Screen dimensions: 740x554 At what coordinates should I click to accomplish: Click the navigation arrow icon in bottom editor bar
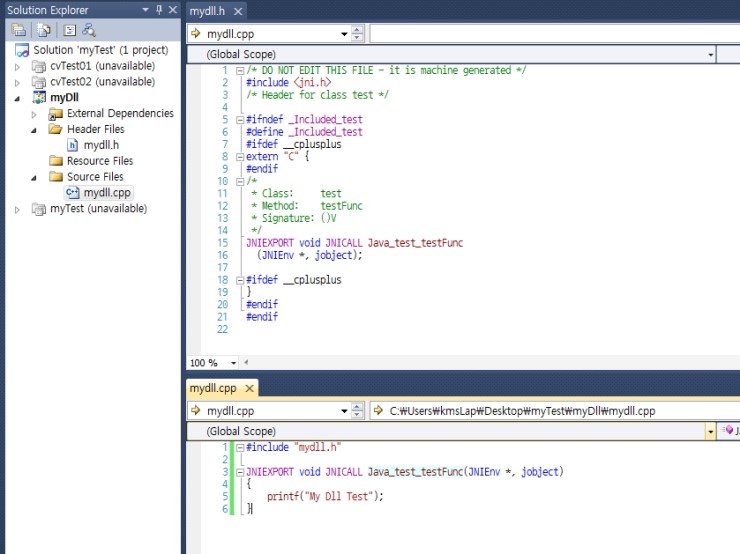(x=196, y=411)
